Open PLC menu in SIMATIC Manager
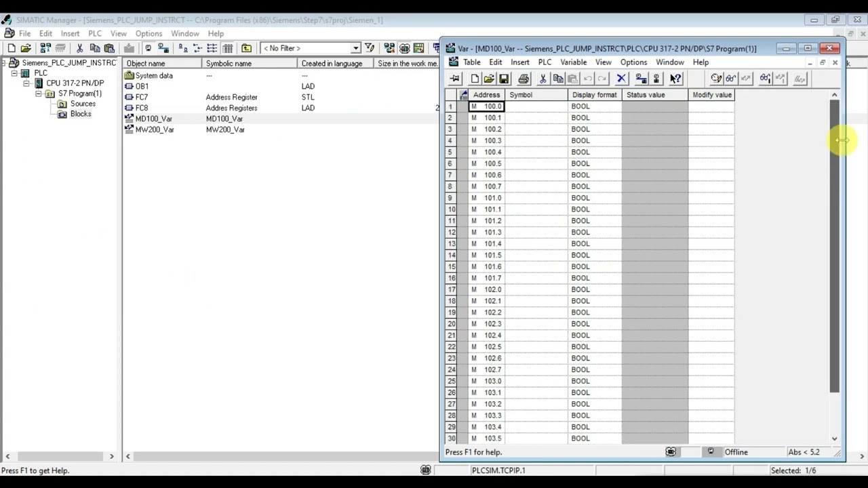The image size is (868, 488). (95, 33)
